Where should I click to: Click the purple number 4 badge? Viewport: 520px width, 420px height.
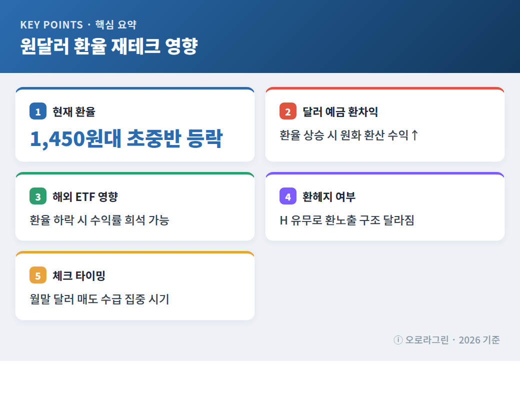(x=288, y=196)
